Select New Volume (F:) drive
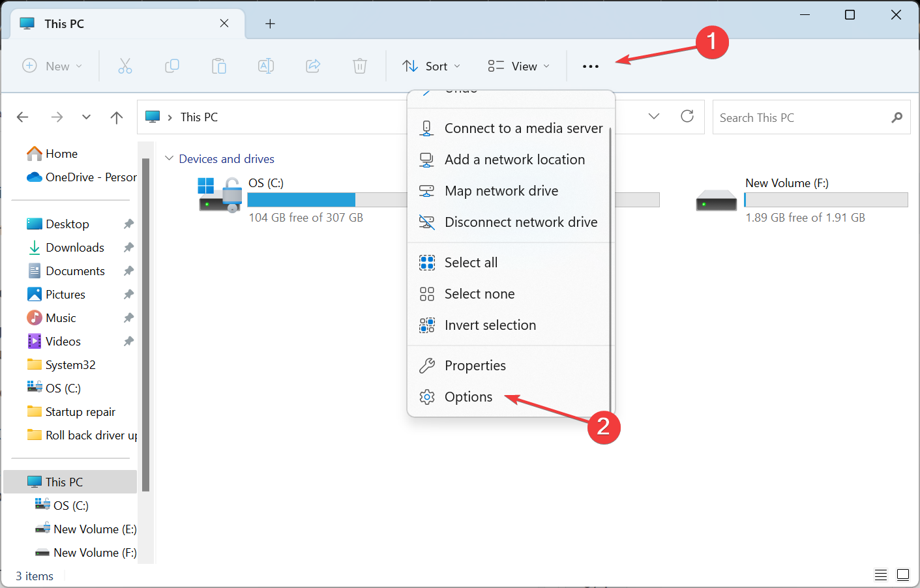This screenshot has width=920, height=588. click(786, 183)
